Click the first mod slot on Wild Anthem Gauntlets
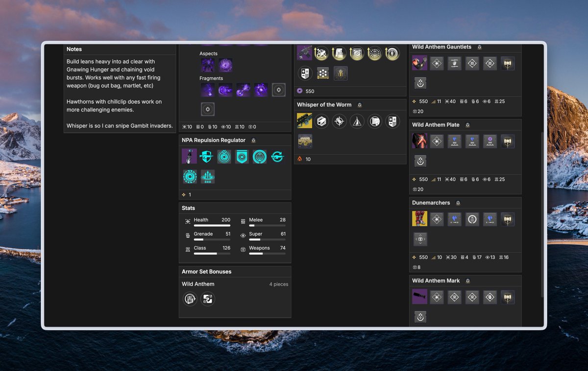 coord(437,63)
